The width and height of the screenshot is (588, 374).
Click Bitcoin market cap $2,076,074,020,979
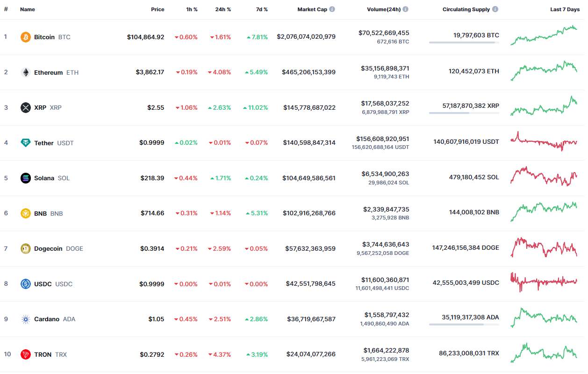coord(306,36)
